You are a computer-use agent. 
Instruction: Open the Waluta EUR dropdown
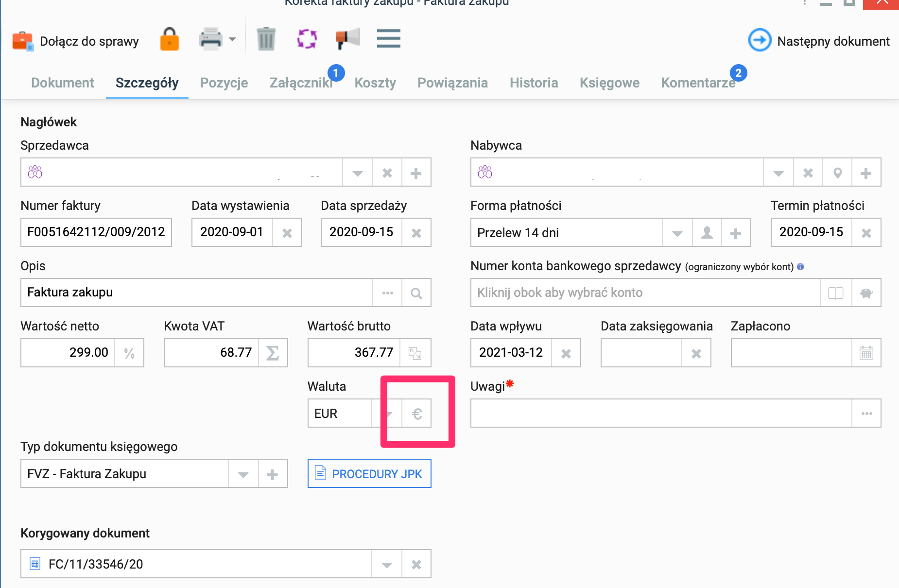click(387, 414)
